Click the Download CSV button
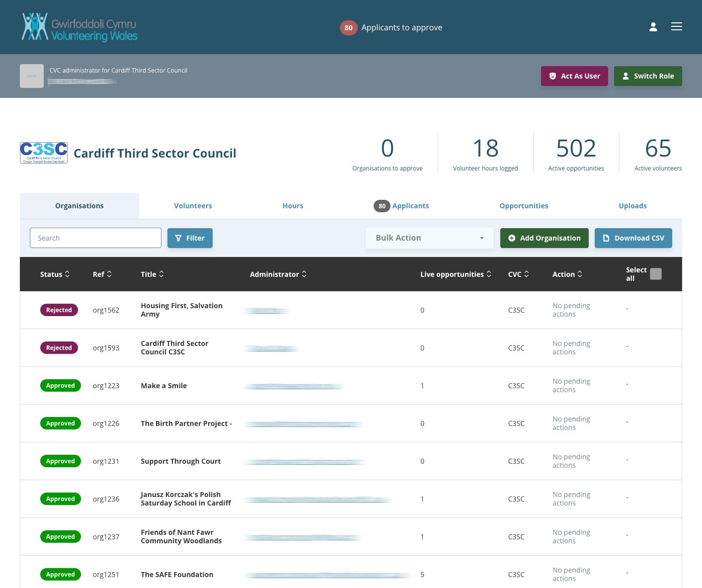Image resolution: width=702 pixels, height=588 pixels. [633, 238]
